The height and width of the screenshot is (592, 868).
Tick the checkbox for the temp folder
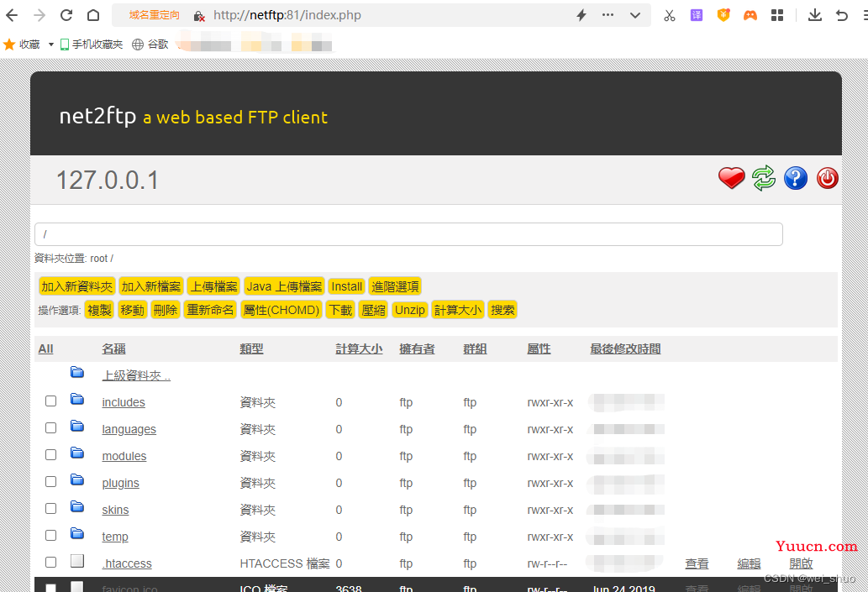tap(51, 535)
